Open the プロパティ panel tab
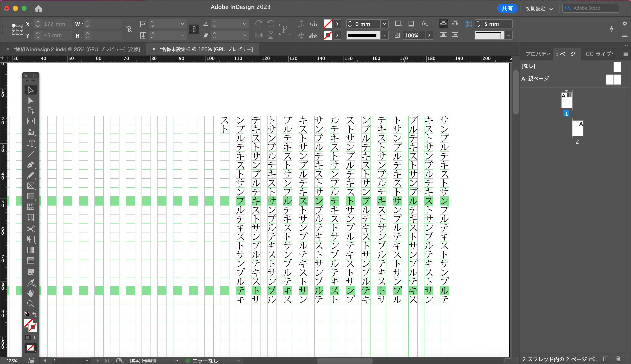Screen dimensions: 631x364 point(538,54)
